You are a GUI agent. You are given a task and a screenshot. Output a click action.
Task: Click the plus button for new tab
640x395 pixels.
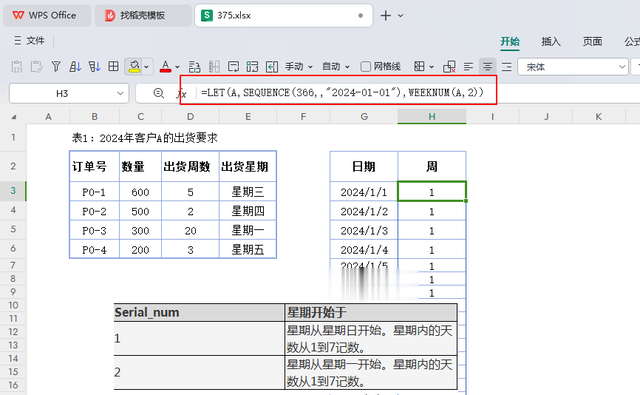385,16
